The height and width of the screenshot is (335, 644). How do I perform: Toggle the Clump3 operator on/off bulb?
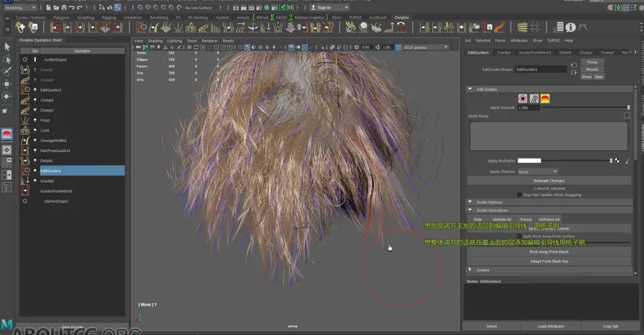(x=35, y=100)
